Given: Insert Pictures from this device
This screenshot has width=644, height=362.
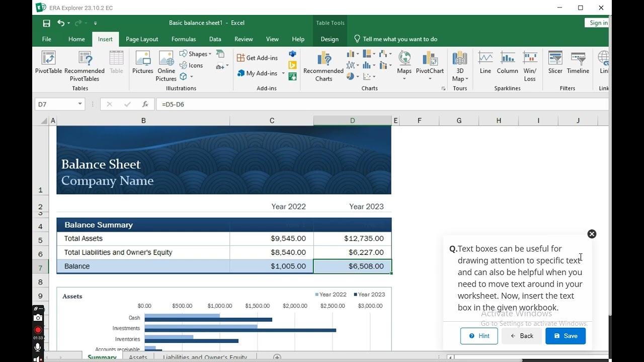Looking at the screenshot, I should (143, 63).
